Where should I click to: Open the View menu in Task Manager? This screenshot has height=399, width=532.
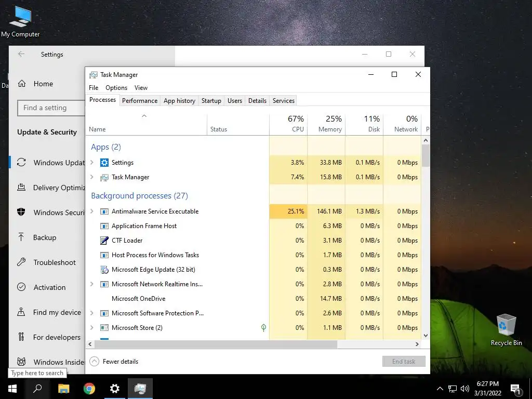[x=141, y=87]
